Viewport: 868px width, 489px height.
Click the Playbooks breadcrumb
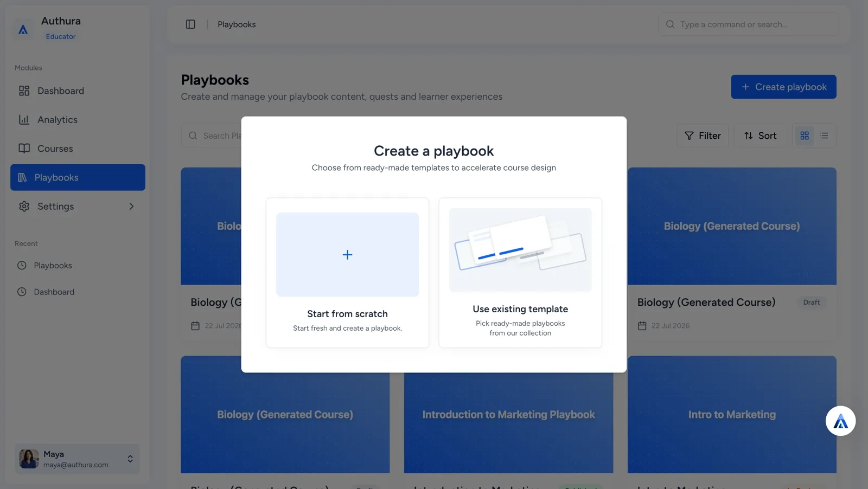(x=237, y=24)
